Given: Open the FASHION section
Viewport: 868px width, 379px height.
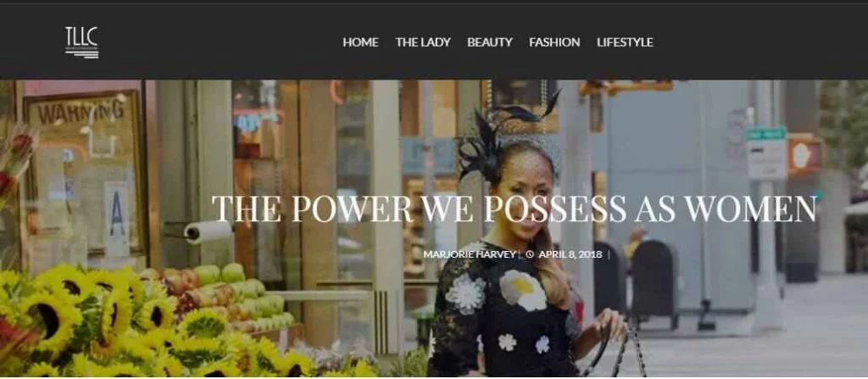Looking at the screenshot, I should click(554, 42).
